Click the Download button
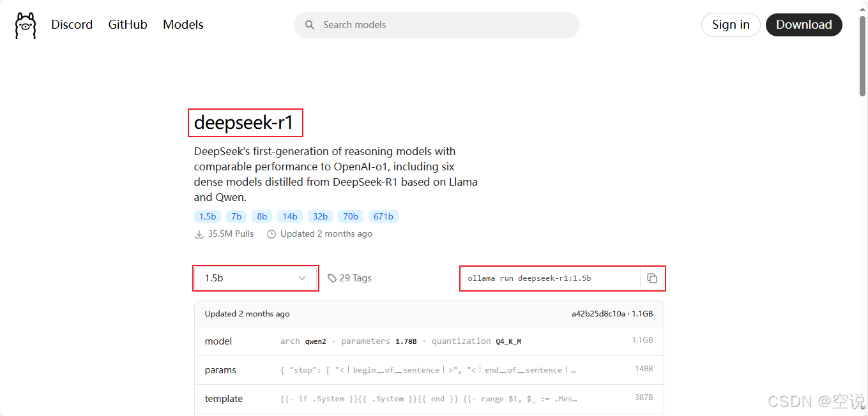The height and width of the screenshot is (416, 868). click(x=803, y=25)
